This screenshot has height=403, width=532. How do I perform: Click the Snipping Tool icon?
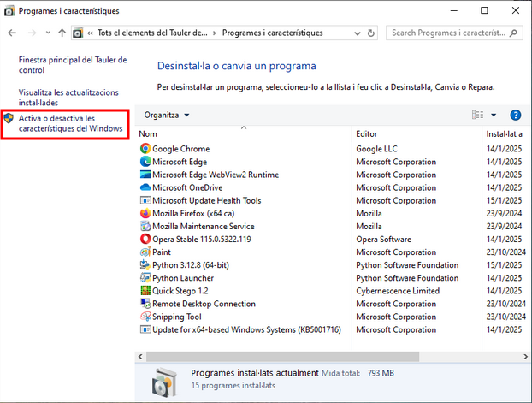click(145, 317)
